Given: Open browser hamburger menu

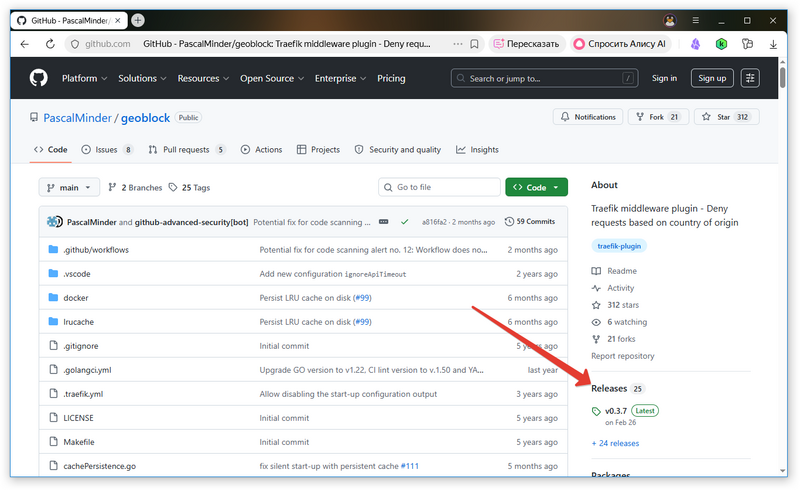Looking at the screenshot, I should [x=695, y=20].
